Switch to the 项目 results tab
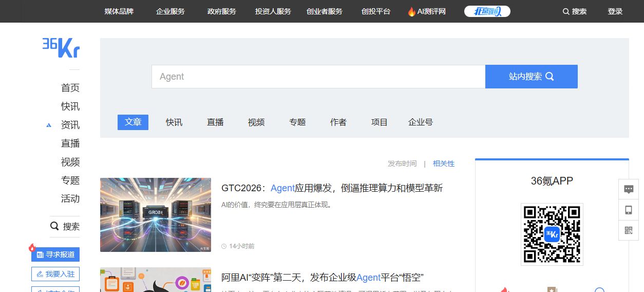Screen dimensions: 644x292 pyautogui.click(x=380, y=122)
